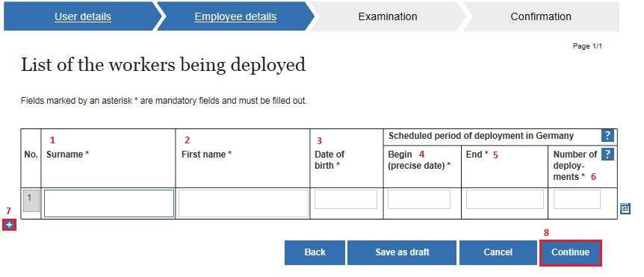
Task: Click Save as draft
Action: [402, 252]
